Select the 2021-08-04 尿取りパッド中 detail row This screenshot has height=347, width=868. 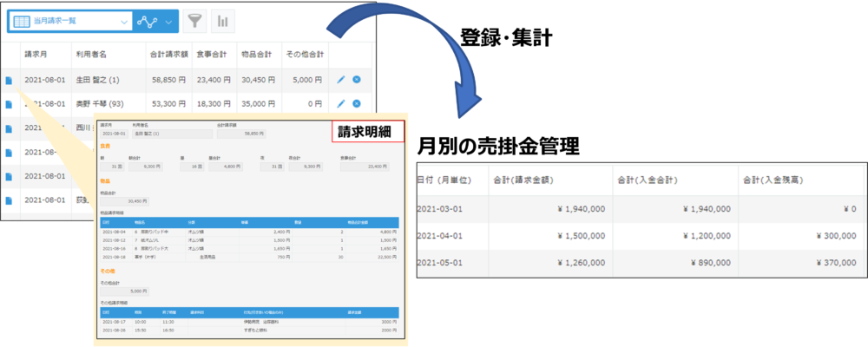click(x=250, y=233)
